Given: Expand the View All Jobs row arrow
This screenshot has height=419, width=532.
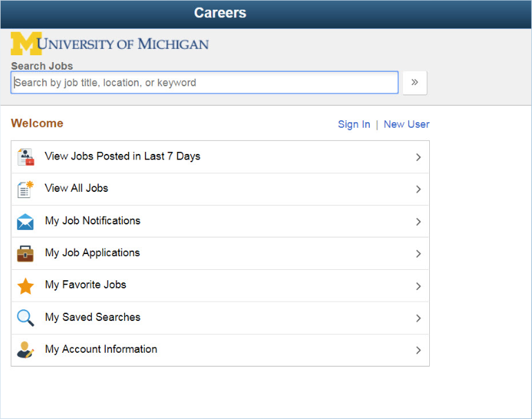Looking at the screenshot, I should pyautogui.click(x=418, y=189).
